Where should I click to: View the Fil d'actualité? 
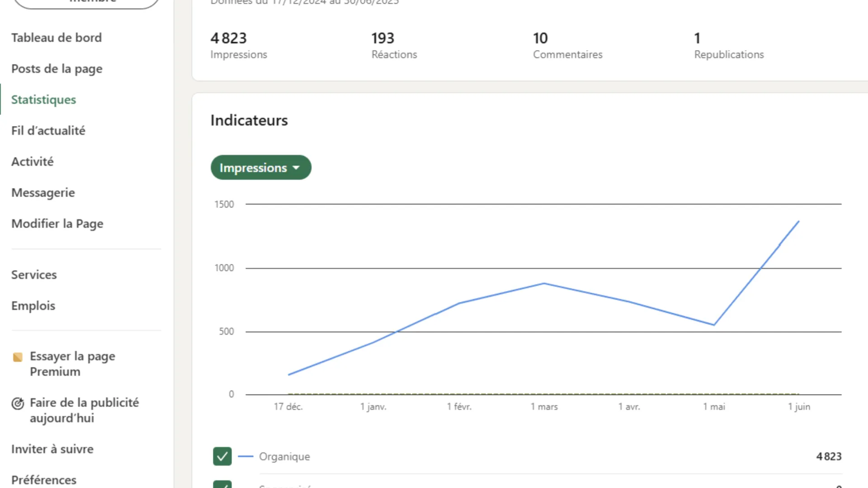pyautogui.click(x=48, y=131)
